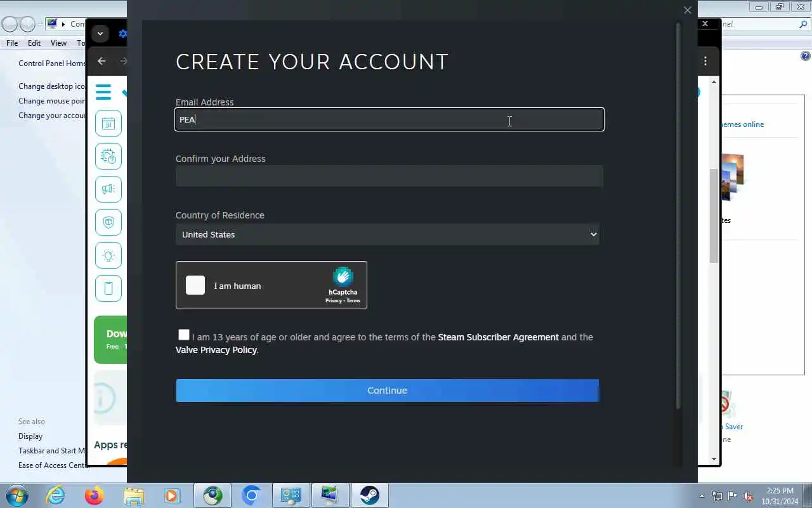Click the themes online link in Control Panel
The width and height of the screenshot is (812, 508).
click(x=742, y=124)
